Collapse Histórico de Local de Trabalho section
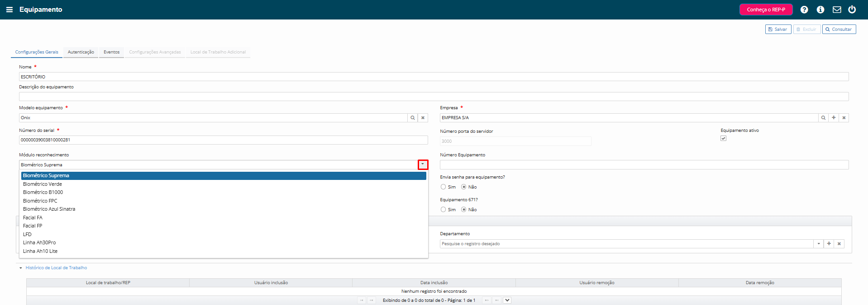The height and width of the screenshot is (305, 868). pyautogui.click(x=56, y=268)
